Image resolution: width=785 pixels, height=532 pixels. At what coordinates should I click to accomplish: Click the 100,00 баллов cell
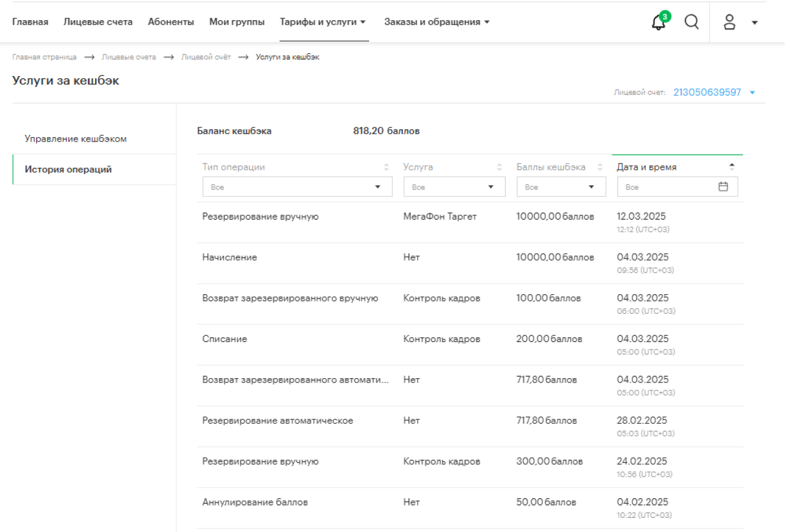pos(548,298)
